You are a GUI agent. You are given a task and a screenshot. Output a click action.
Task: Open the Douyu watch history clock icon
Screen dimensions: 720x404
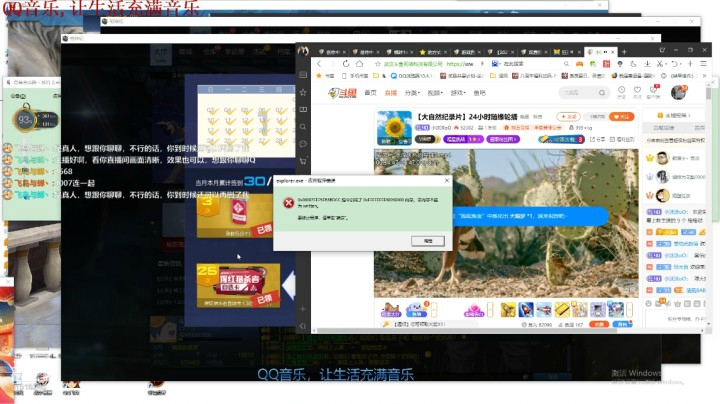click(621, 90)
